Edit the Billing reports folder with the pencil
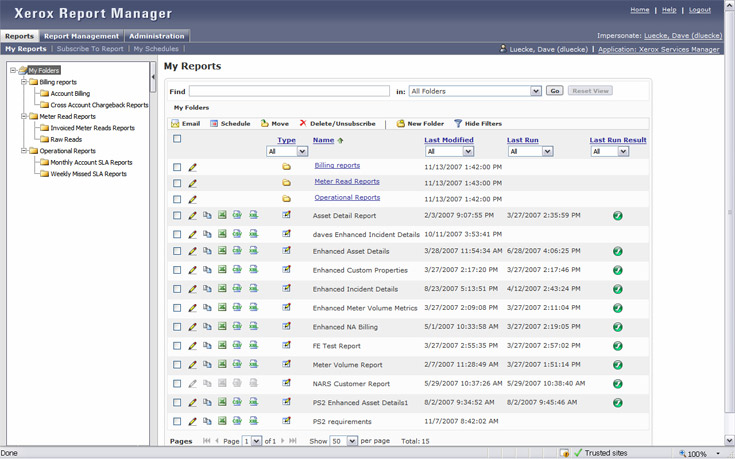Viewport: 735px width, 459px height. click(x=192, y=167)
